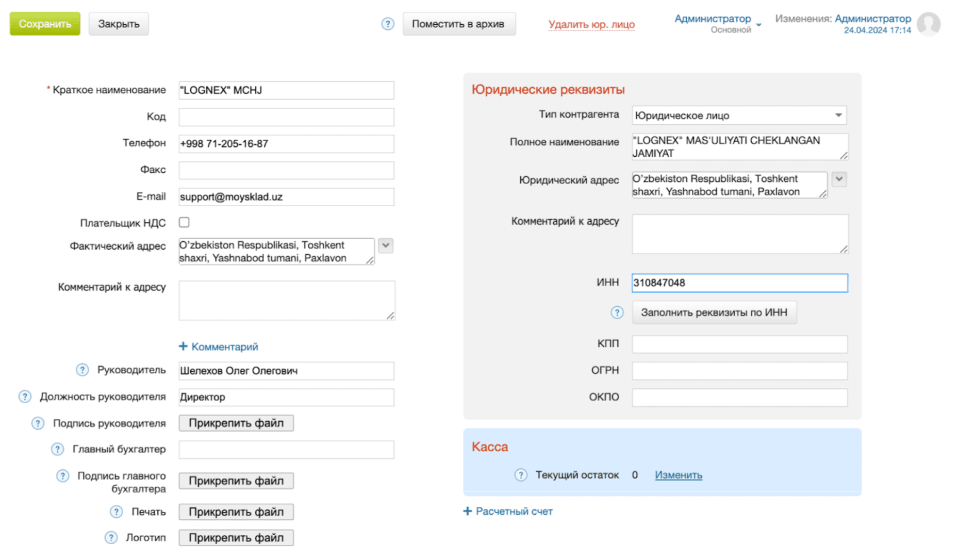This screenshot has width=958, height=560.
Task: Click help icon near Текущий остаток
Action: (521, 475)
